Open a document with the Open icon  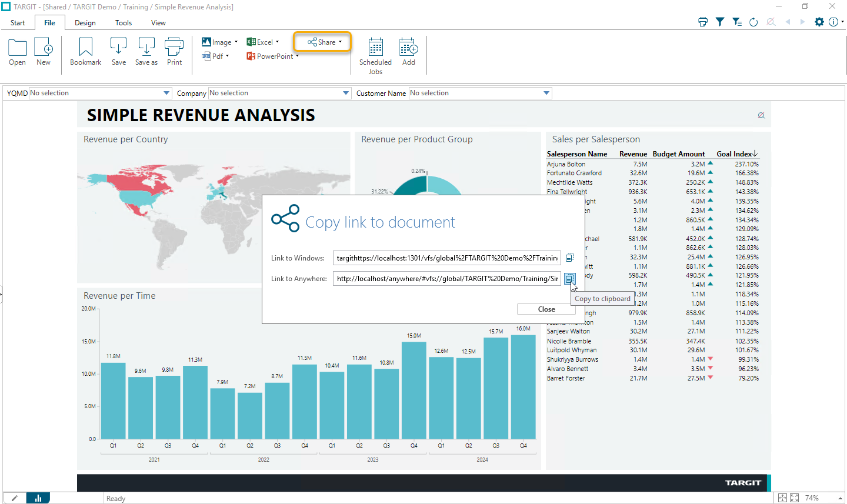coord(17,52)
